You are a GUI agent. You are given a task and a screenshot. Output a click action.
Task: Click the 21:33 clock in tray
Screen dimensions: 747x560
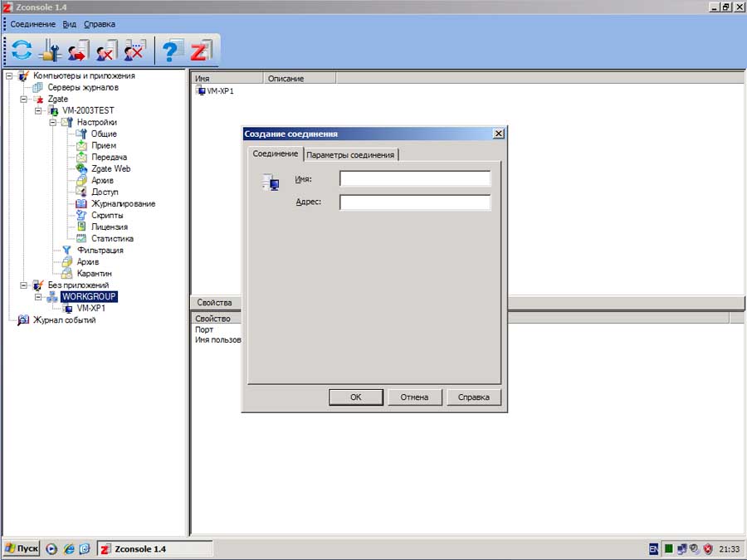coord(729,549)
